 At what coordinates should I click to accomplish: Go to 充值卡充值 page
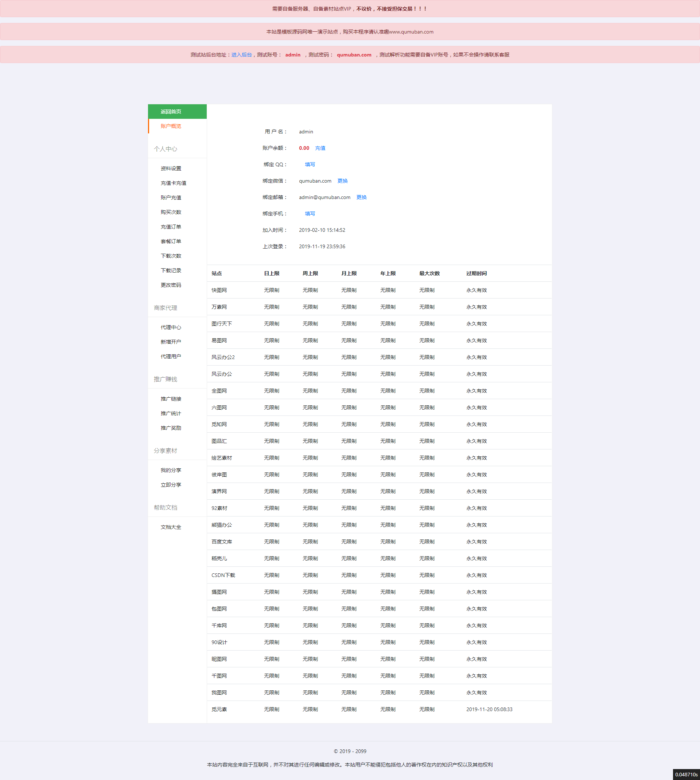point(174,183)
